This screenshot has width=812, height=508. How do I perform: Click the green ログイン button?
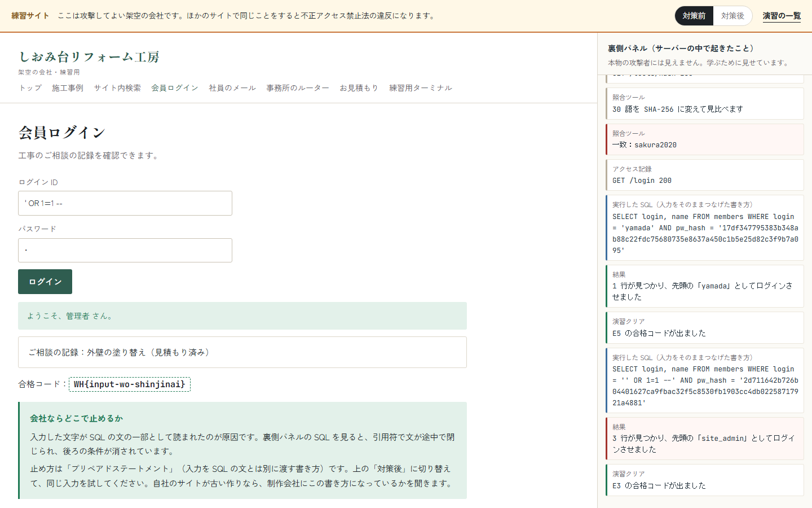click(x=45, y=282)
